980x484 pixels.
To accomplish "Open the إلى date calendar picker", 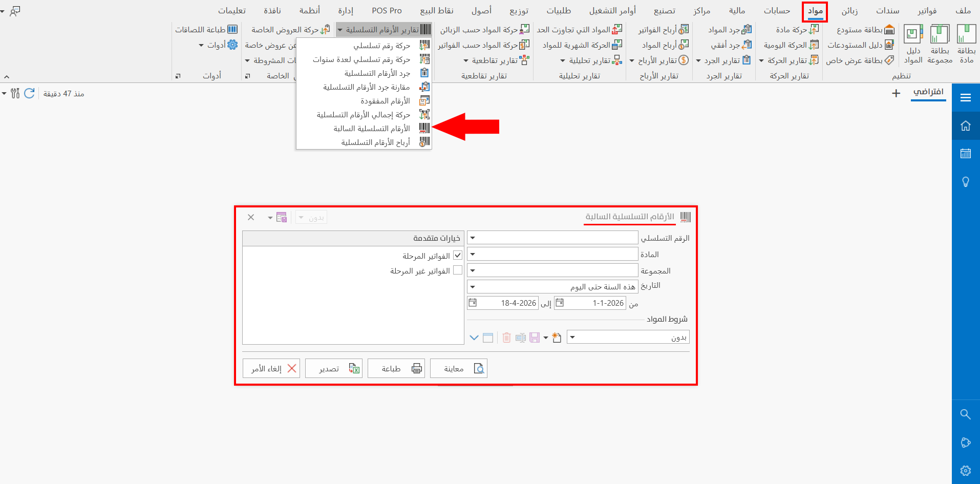I will [473, 303].
